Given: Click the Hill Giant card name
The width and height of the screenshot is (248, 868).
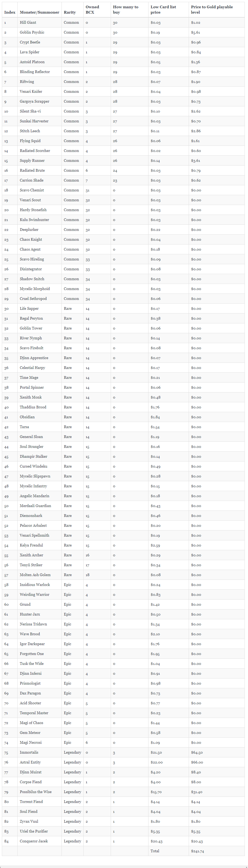Looking at the screenshot, I should coord(28,23).
